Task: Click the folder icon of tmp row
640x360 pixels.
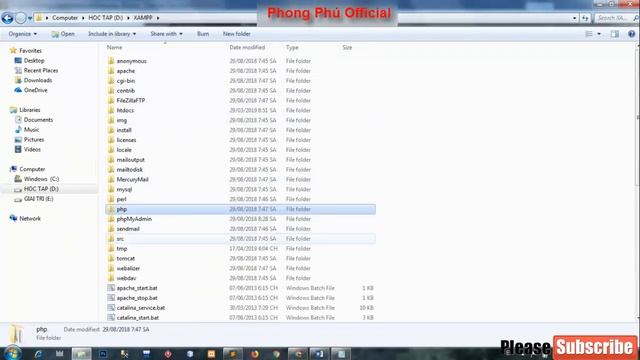Action: 111,248
